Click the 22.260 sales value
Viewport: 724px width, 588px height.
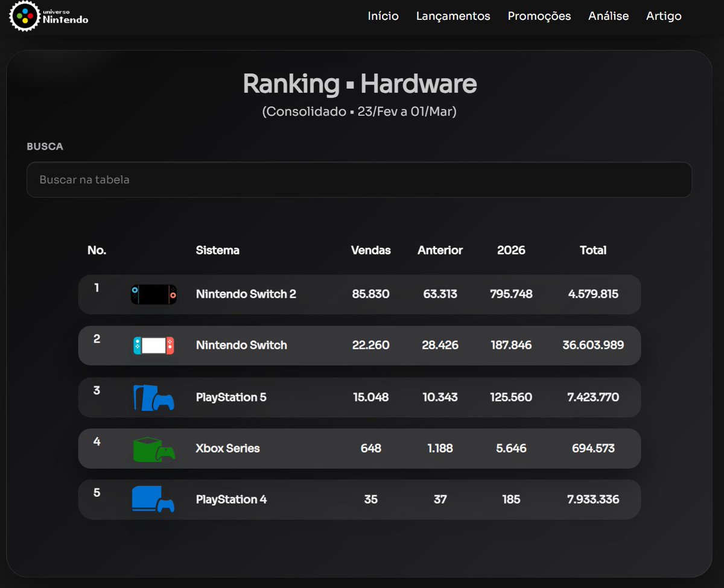click(371, 346)
